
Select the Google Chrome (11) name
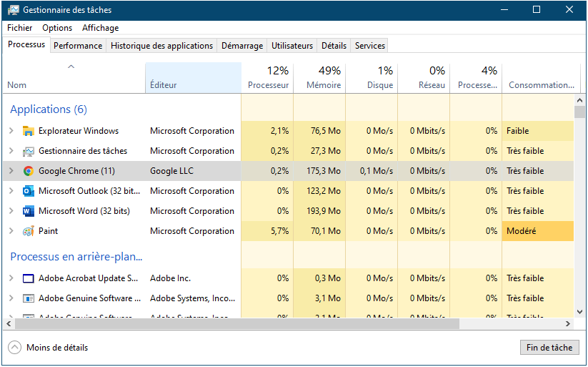click(76, 171)
